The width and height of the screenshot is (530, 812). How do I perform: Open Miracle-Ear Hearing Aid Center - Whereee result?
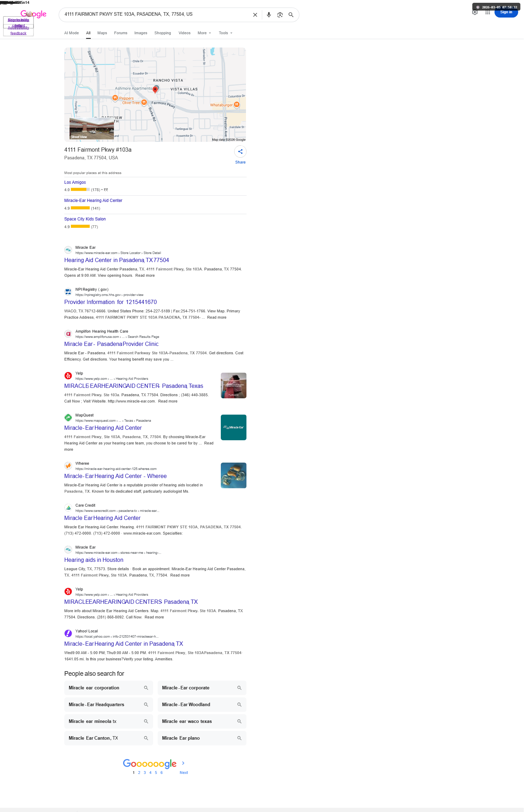click(115, 476)
